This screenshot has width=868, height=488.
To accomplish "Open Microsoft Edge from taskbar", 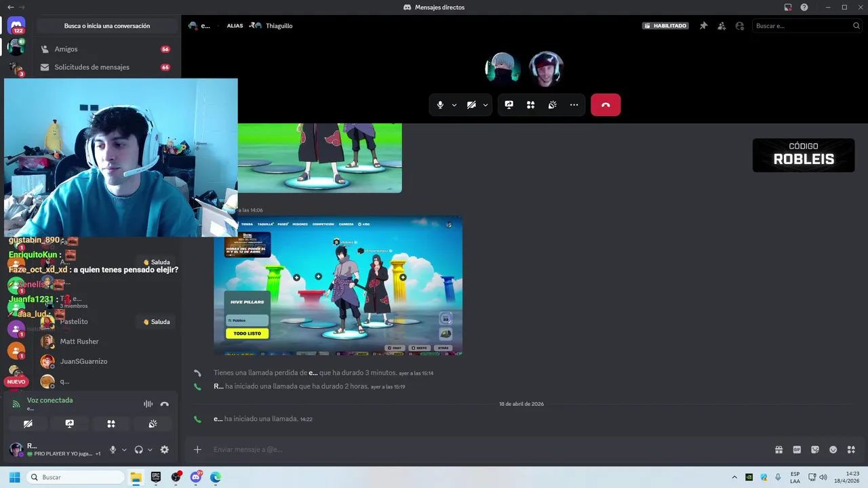I will coord(216,477).
